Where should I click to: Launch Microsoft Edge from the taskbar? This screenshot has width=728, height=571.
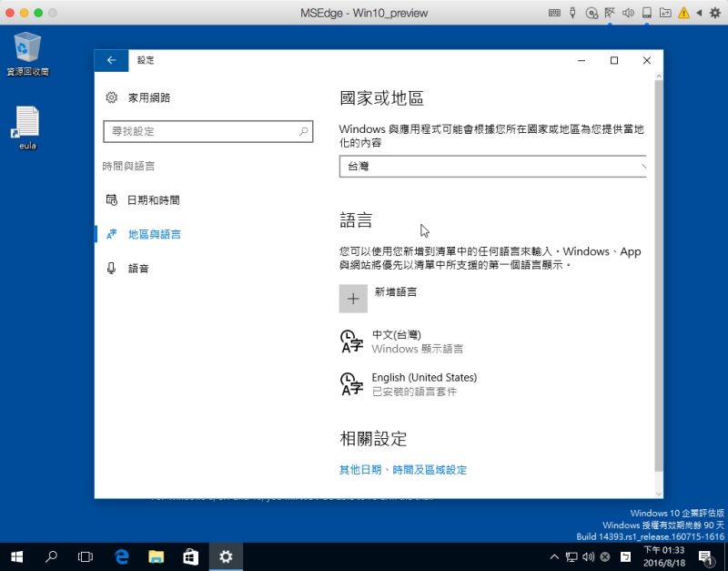(121, 556)
